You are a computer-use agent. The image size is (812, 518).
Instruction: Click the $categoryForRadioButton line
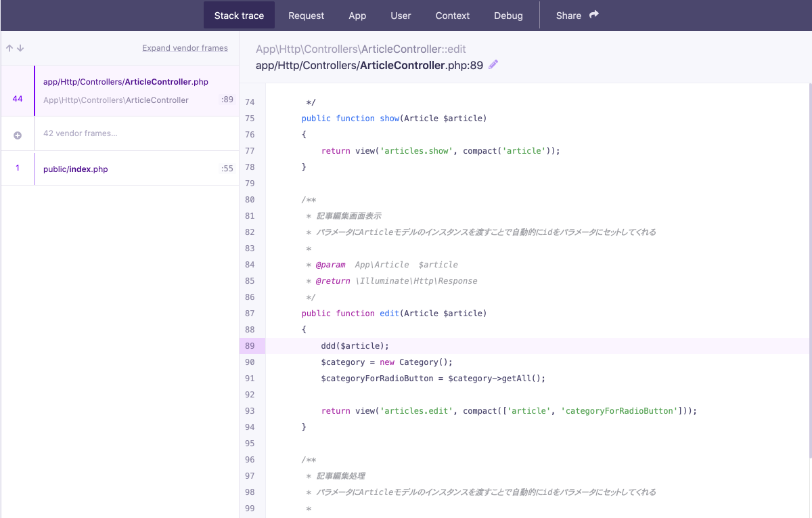point(433,379)
